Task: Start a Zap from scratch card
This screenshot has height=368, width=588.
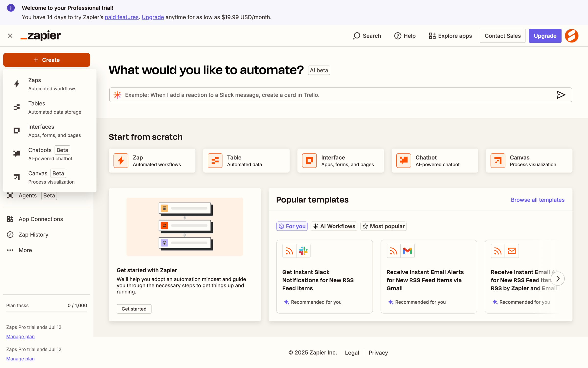Action: tap(152, 161)
